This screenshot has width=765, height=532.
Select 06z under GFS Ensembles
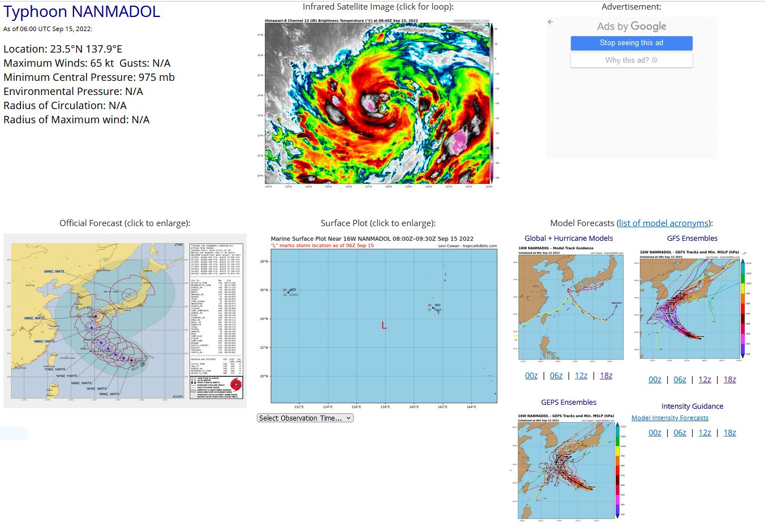click(680, 380)
